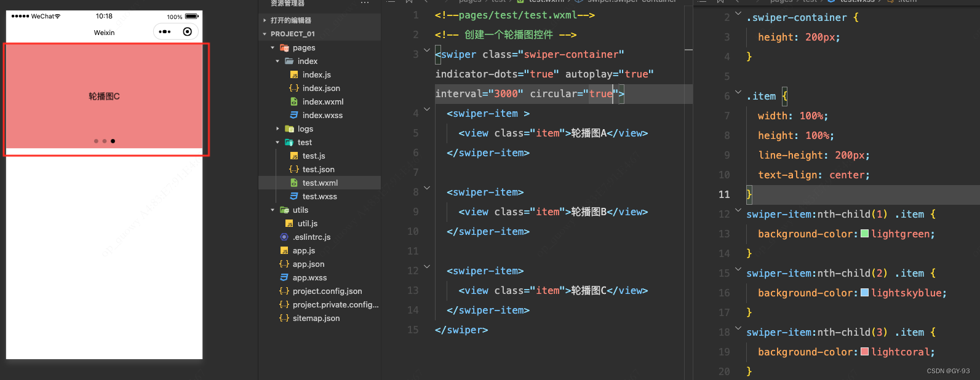Click the project.private.config file icon
Image resolution: width=980 pixels, height=380 pixels.
pyautogui.click(x=284, y=304)
